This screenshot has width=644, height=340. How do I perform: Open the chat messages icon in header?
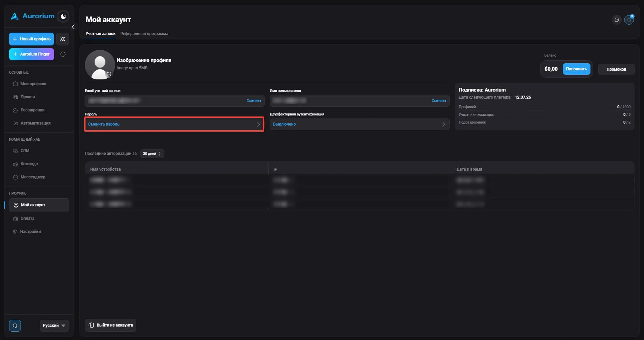pos(617,20)
